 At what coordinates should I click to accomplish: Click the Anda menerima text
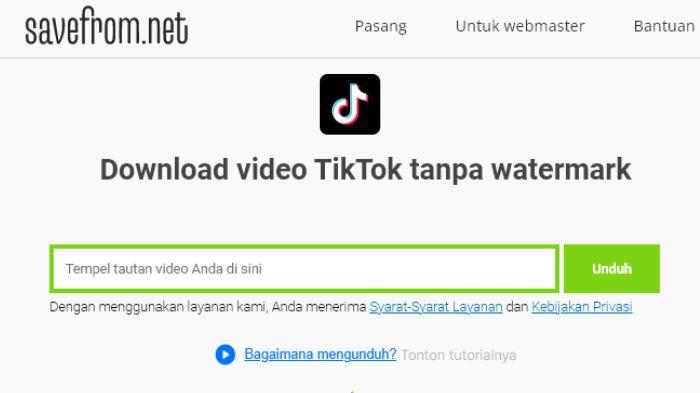click(x=319, y=307)
